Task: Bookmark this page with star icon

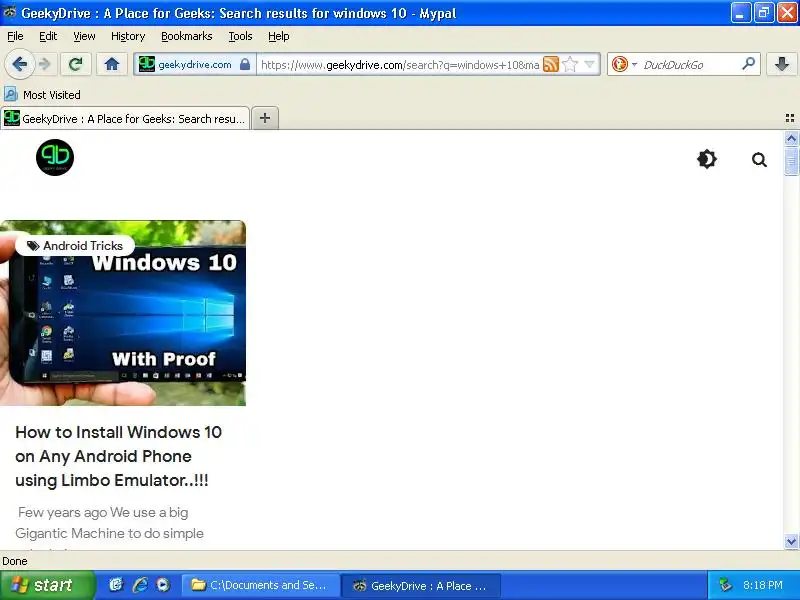Action: pyautogui.click(x=570, y=64)
